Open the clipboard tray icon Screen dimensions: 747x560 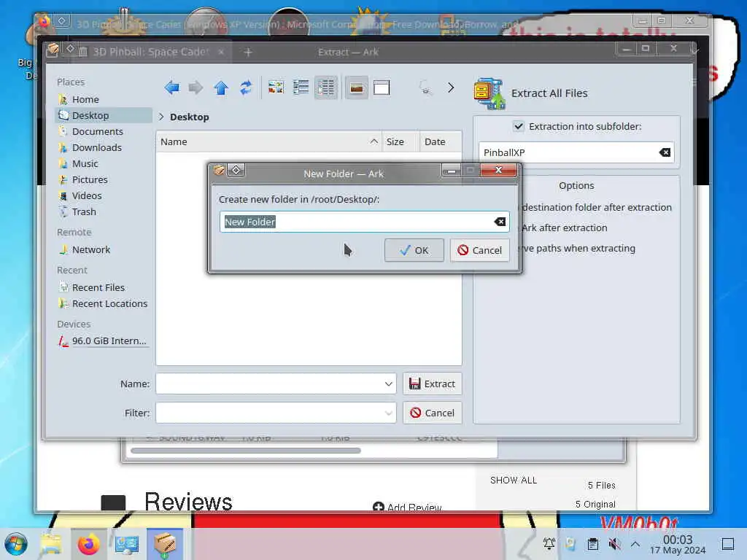[592, 544]
